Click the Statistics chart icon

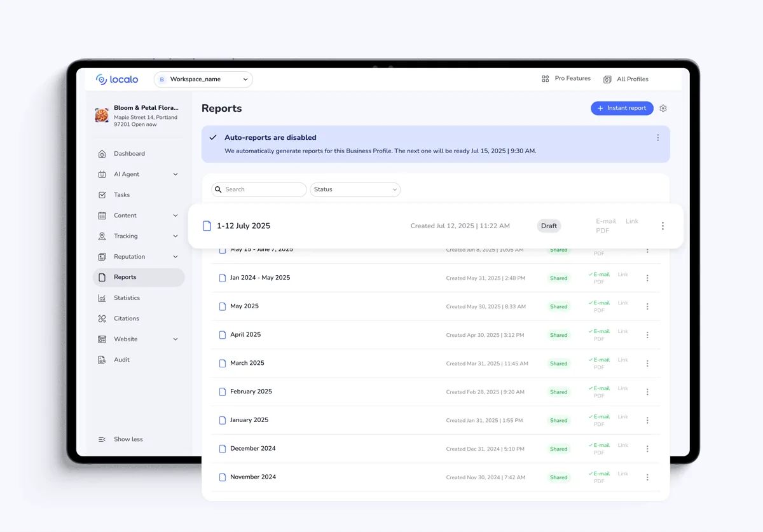click(x=102, y=298)
